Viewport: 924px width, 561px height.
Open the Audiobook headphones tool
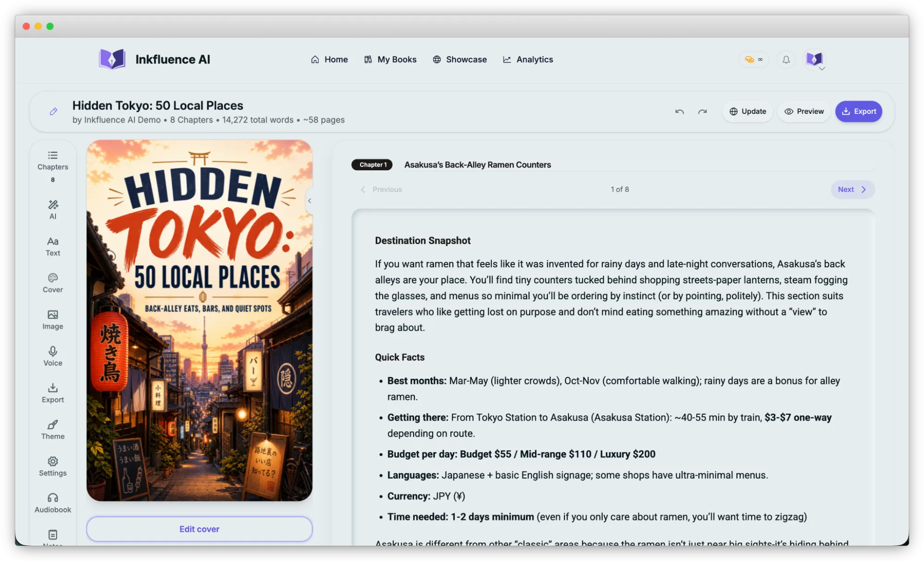pos(53,503)
